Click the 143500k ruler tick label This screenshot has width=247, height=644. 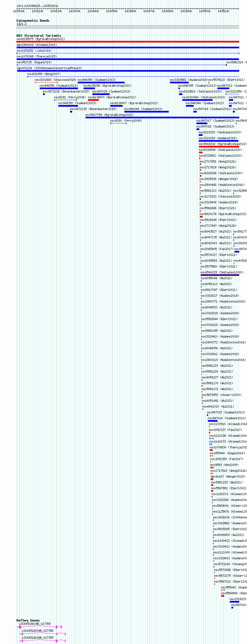tap(205, 11)
